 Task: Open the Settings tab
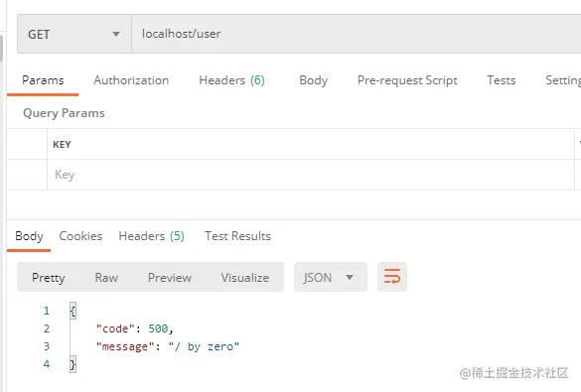pos(563,80)
